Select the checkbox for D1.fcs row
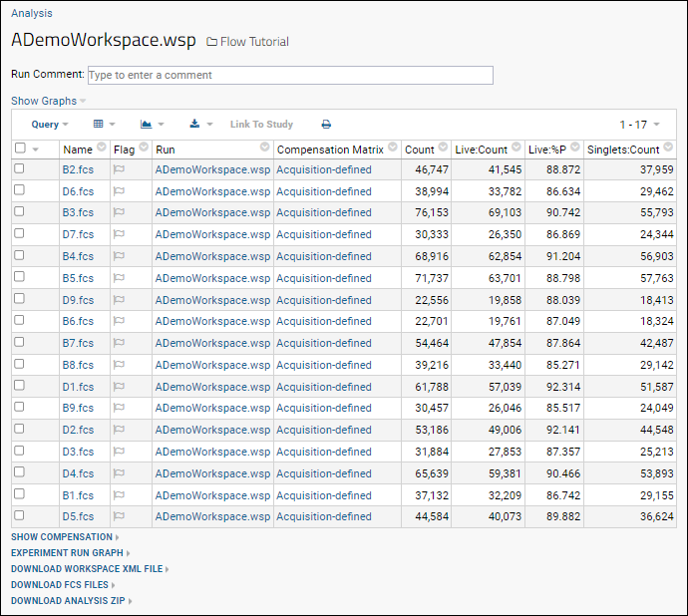The height and width of the screenshot is (616, 688). click(20, 387)
